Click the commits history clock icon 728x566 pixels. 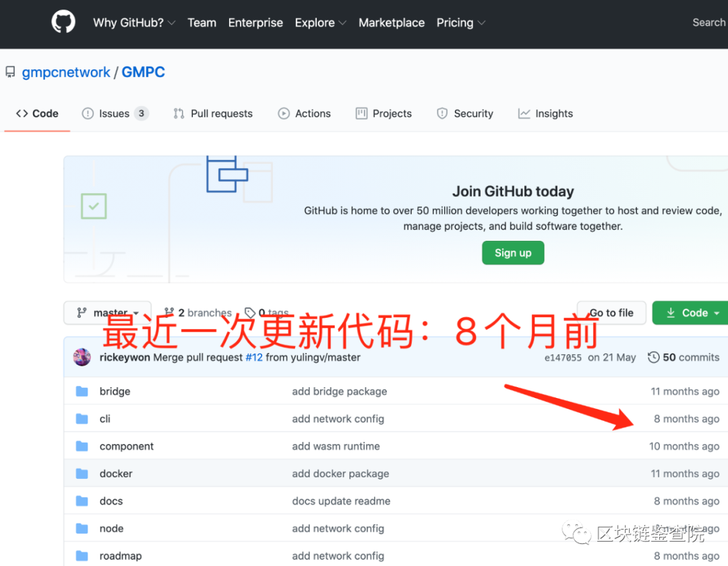tap(653, 358)
